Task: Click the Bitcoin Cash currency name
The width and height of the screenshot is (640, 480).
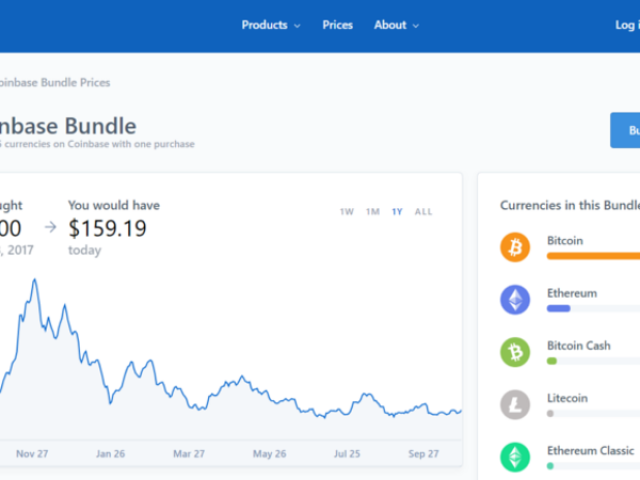Action: click(579, 346)
